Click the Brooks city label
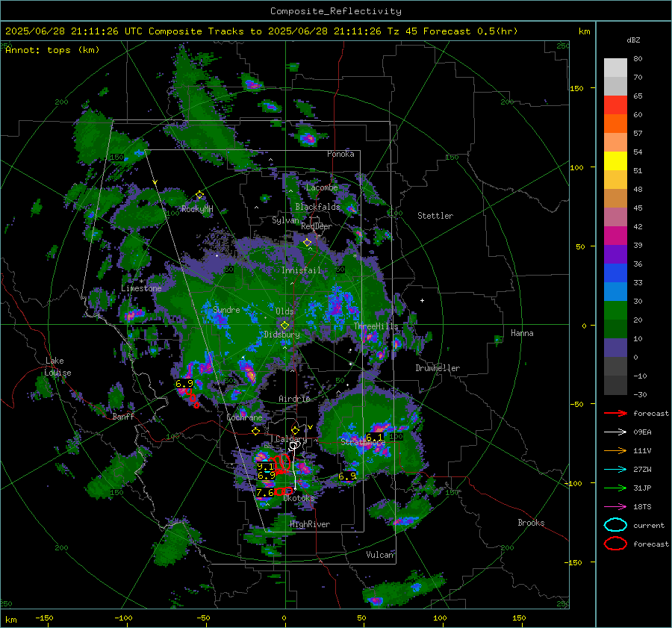Image resolution: width=672 pixels, height=628 pixels. pos(531,523)
